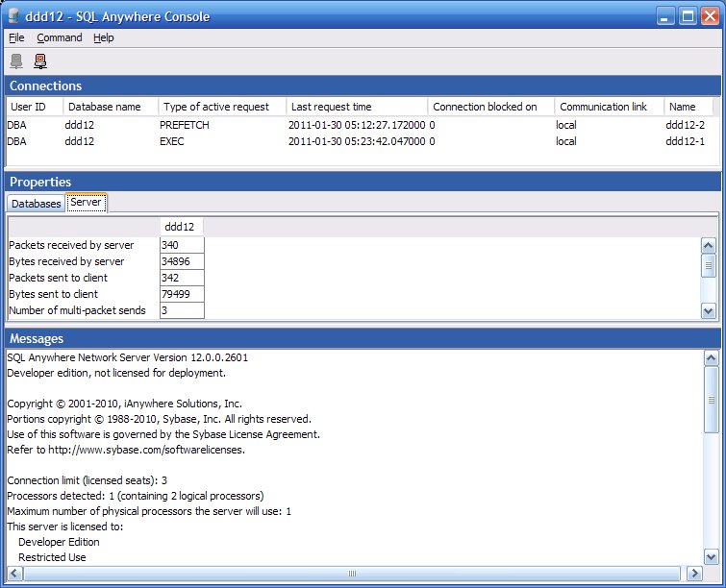Click the Connections panel header

coord(363,86)
